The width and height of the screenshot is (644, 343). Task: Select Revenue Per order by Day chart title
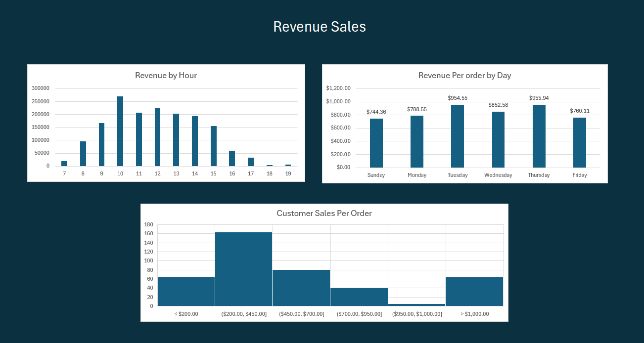click(464, 76)
